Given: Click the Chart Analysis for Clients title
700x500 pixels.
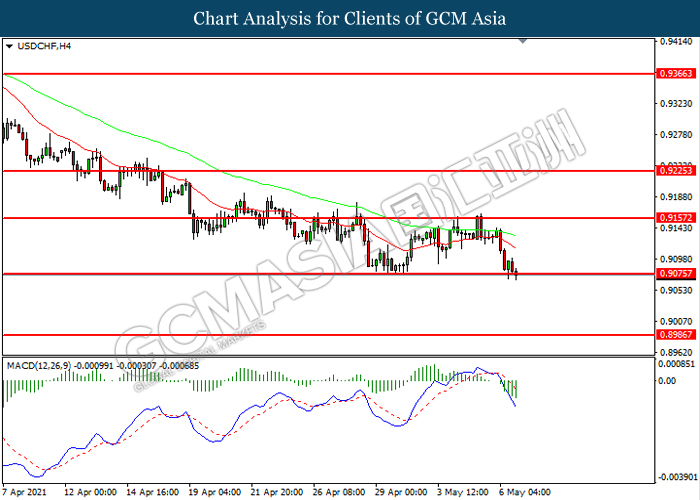Looking at the screenshot, I should [x=350, y=19].
